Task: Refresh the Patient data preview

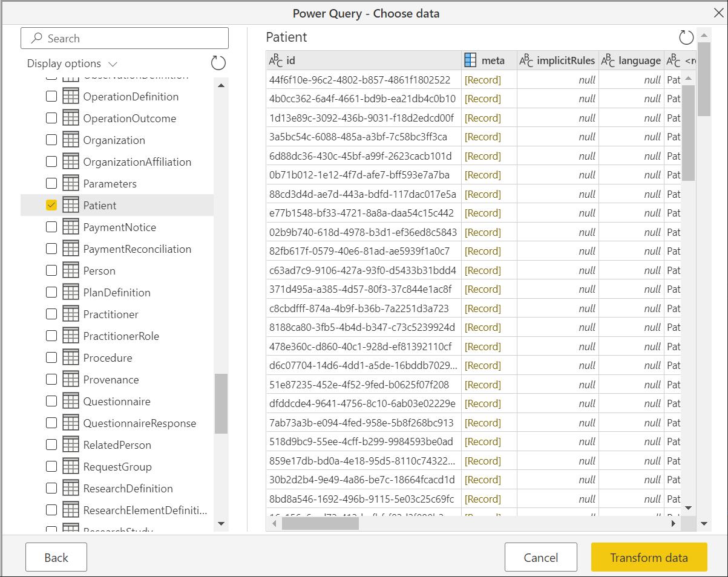Action: pyautogui.click(x=686, y=37)
